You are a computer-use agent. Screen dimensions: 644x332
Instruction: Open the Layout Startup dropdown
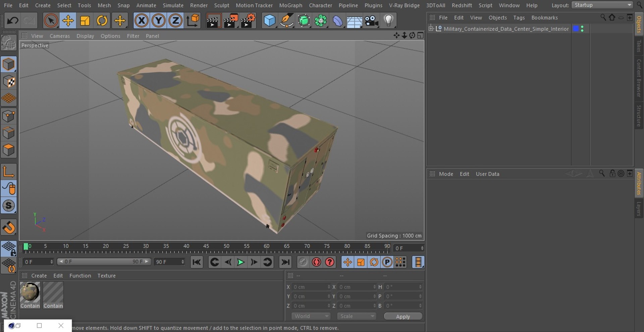coord(602,5)
